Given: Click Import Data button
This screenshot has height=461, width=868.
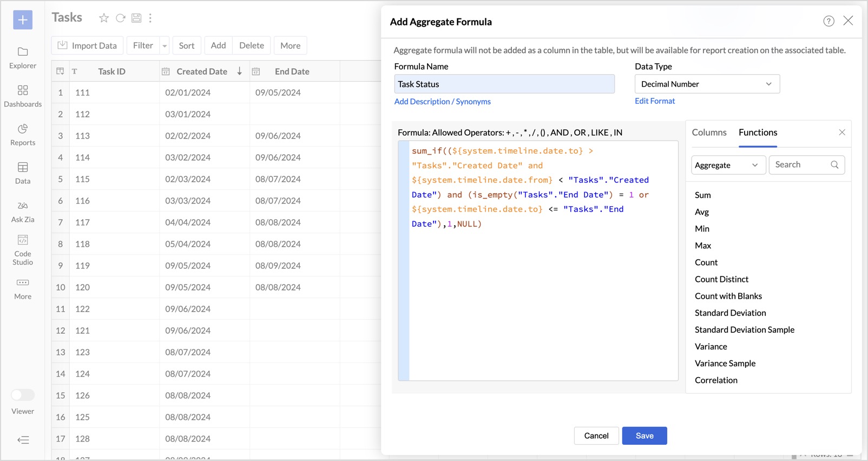Looking at the screenshot, I should point(87,46).
